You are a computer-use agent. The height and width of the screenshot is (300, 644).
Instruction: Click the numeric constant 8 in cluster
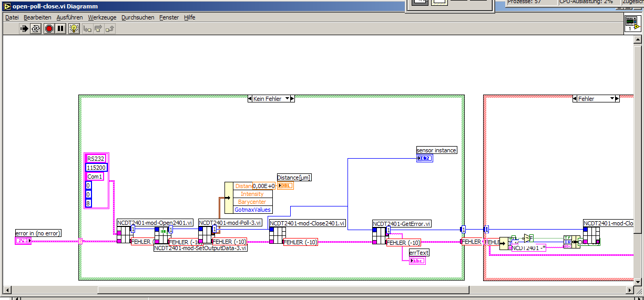88,203
